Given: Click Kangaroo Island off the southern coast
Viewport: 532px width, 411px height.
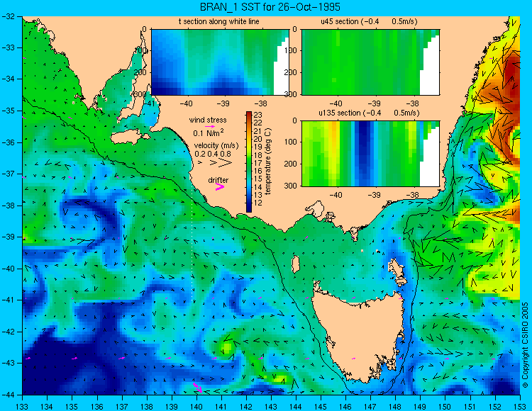Looking at the screenshot, I should click(x=129, y=137).
